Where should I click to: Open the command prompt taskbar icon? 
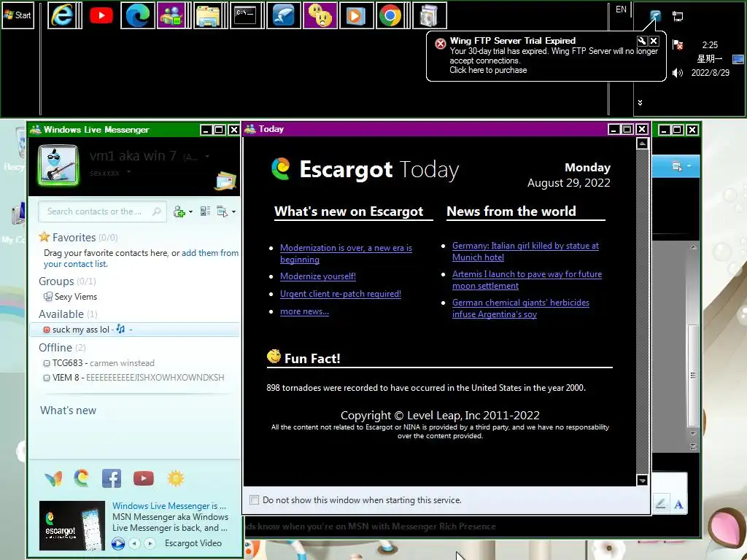(x=247, y=15)
